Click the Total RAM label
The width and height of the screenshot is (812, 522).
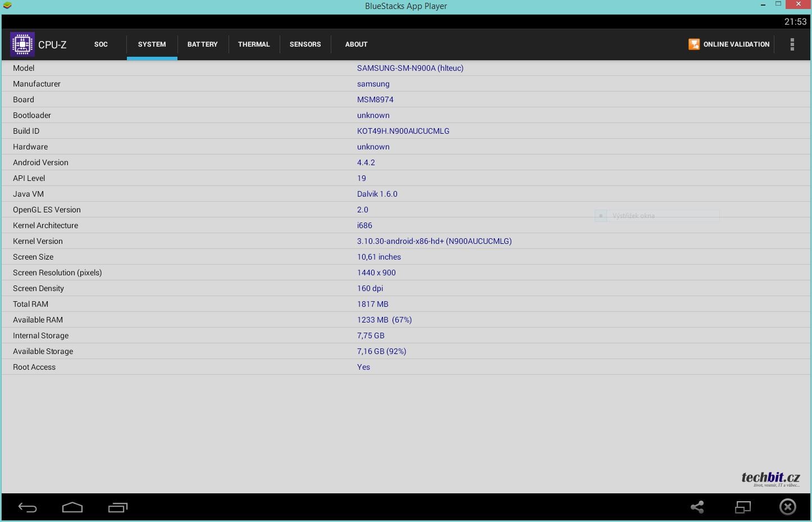(x=30, y=304)
